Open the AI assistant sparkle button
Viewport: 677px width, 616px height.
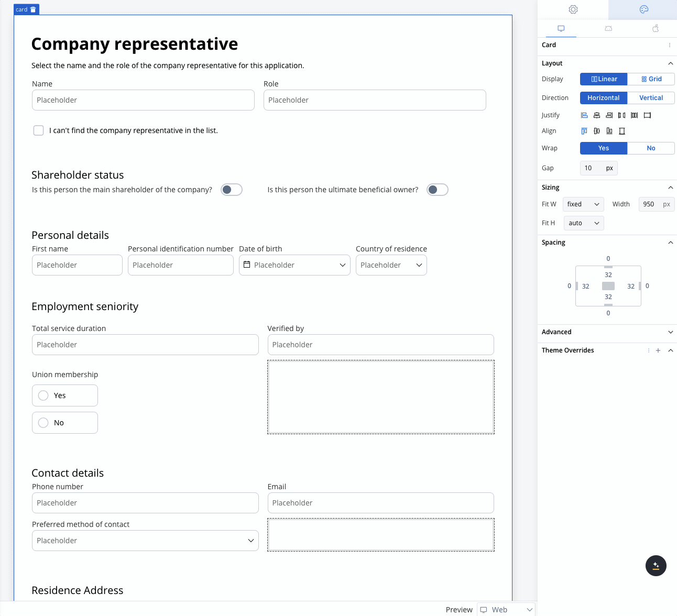[x=656, y=566]
